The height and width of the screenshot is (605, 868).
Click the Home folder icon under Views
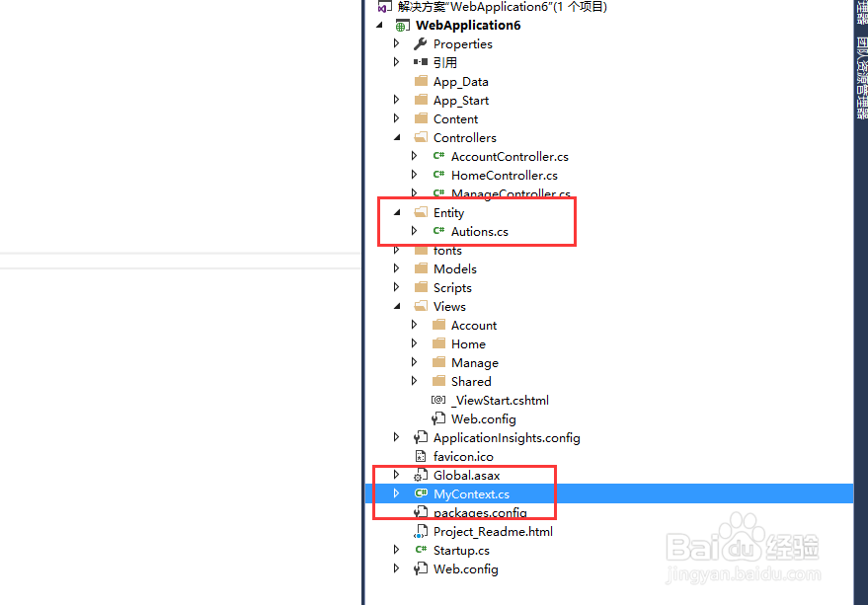click(438, 343)
